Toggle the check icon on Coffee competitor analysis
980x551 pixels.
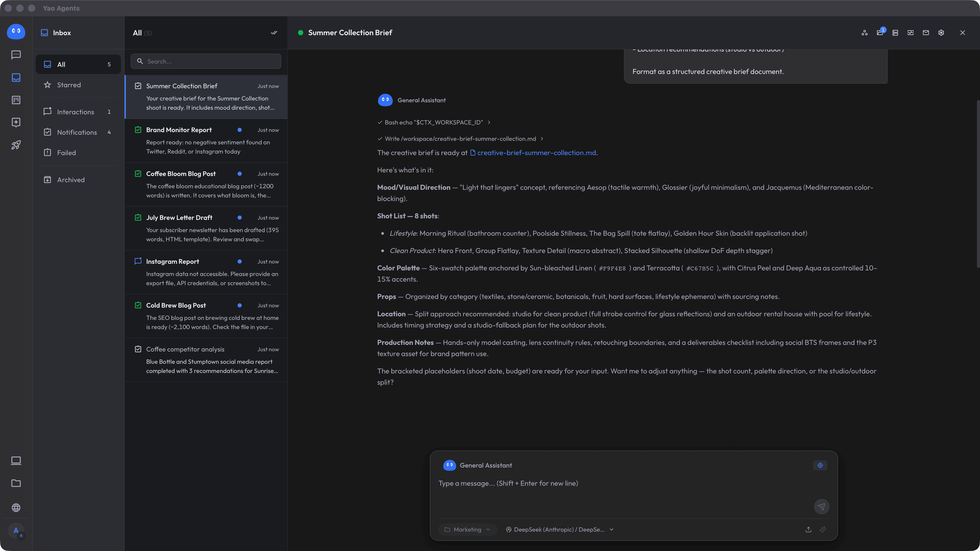(138, 349)
